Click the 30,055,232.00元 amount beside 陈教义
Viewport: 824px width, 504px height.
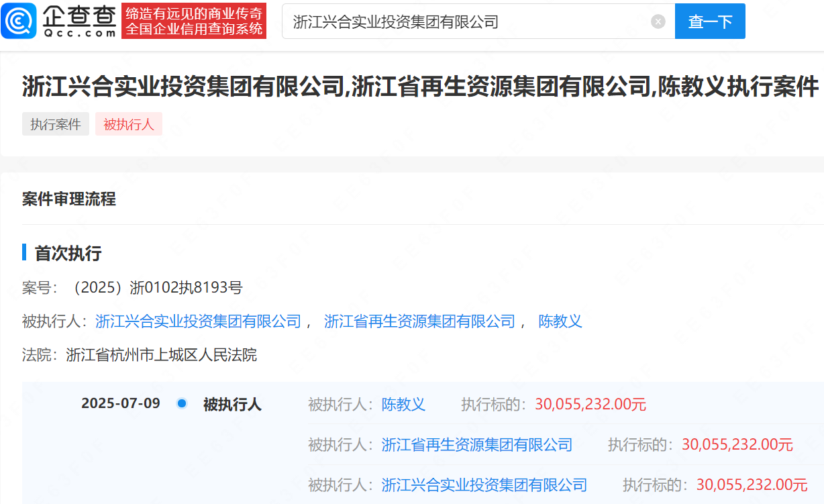(590, 405)
